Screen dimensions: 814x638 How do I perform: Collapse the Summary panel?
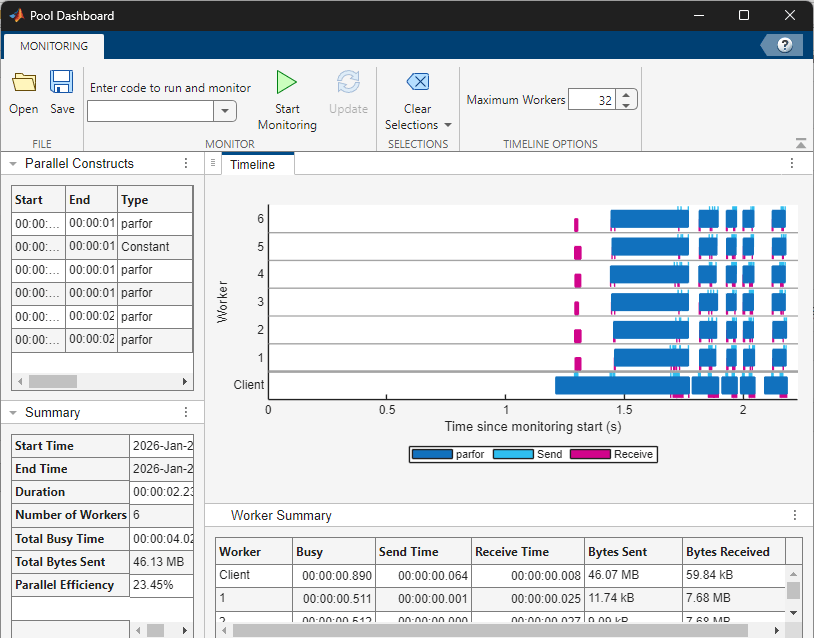(13, 413)
